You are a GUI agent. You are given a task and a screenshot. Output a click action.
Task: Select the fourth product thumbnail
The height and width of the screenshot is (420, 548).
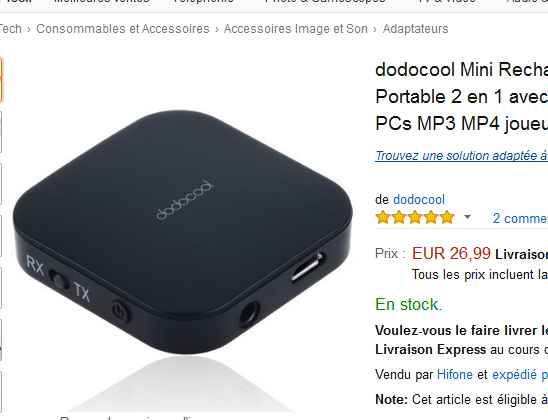click(1, 236)
